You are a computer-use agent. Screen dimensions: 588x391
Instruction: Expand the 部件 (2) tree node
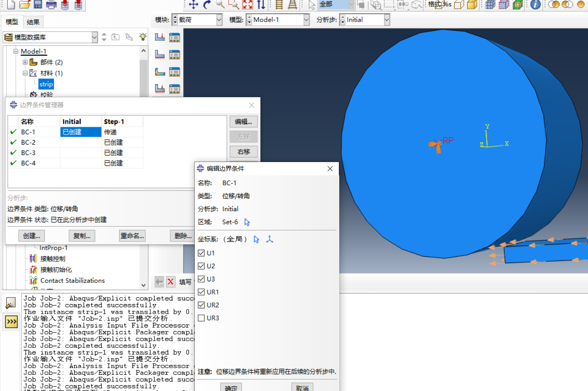pos(25,62)
